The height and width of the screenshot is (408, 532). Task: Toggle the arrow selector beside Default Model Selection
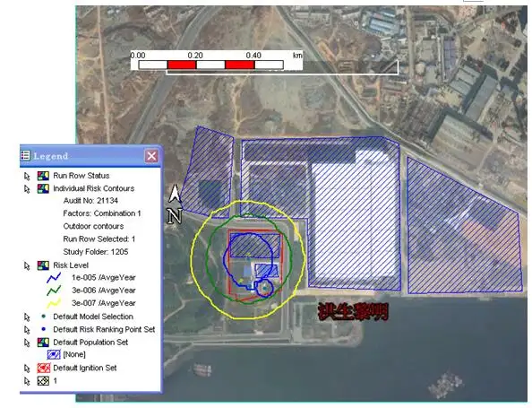(27, 317)
